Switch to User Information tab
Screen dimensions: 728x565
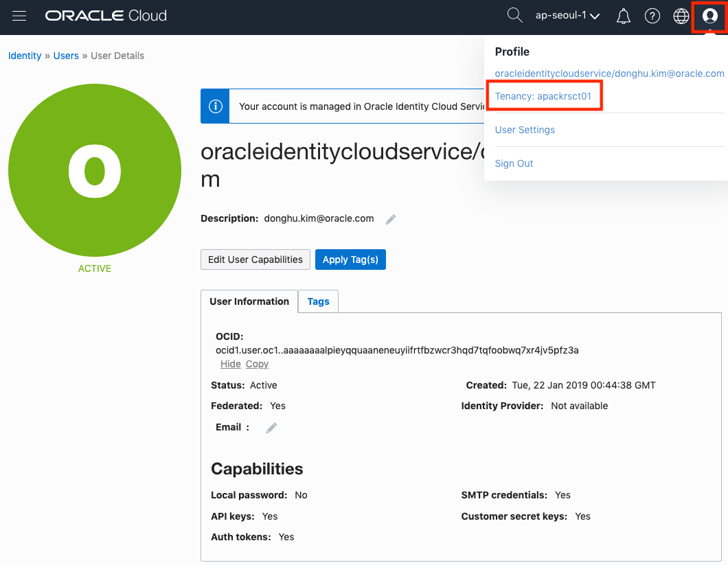[249, 301]
